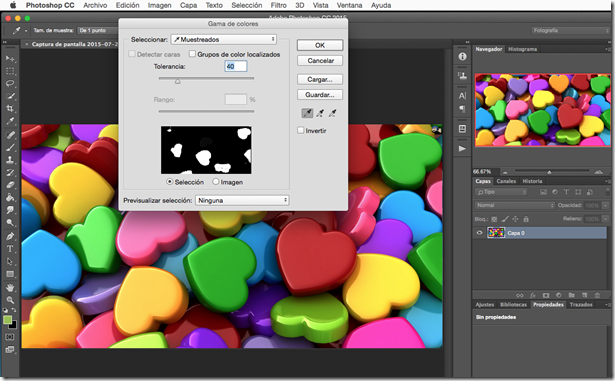Viewport: 615px width, 381px height.
Task: Toggle Quick Mask mode icon
Action: [x=10, y=337]
